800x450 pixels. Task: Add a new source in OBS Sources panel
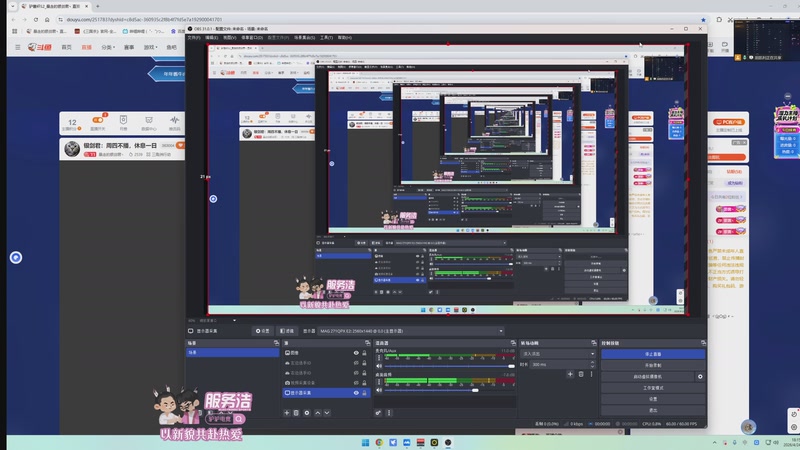pyautogui.click(x=287, y=413)
